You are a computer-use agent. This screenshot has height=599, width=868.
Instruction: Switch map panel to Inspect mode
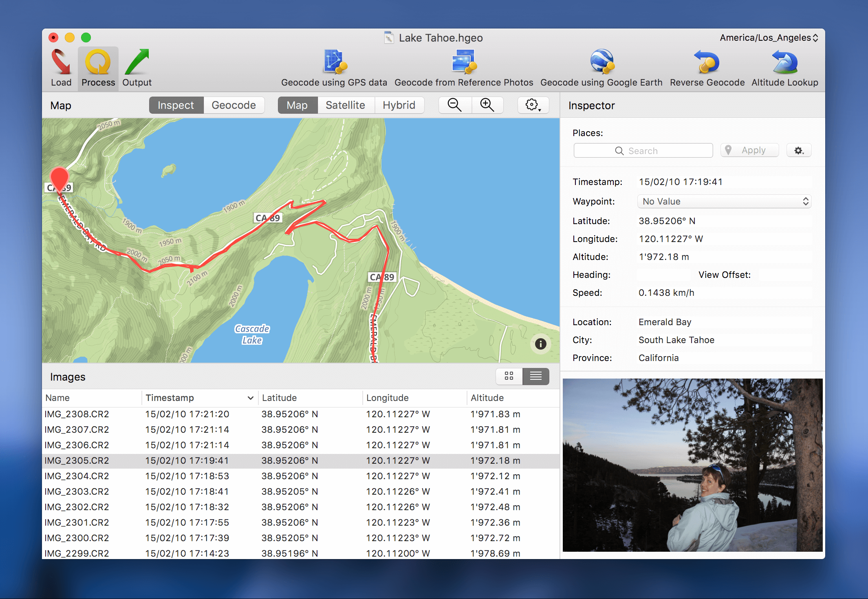coord(176,105)
